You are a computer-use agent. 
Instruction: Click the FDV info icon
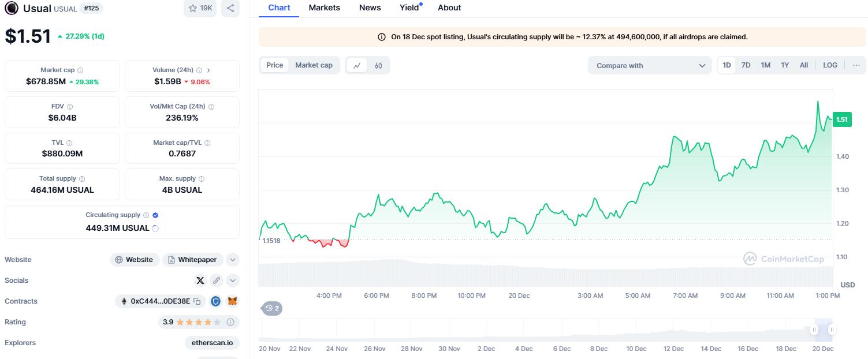tap(70, 107)
